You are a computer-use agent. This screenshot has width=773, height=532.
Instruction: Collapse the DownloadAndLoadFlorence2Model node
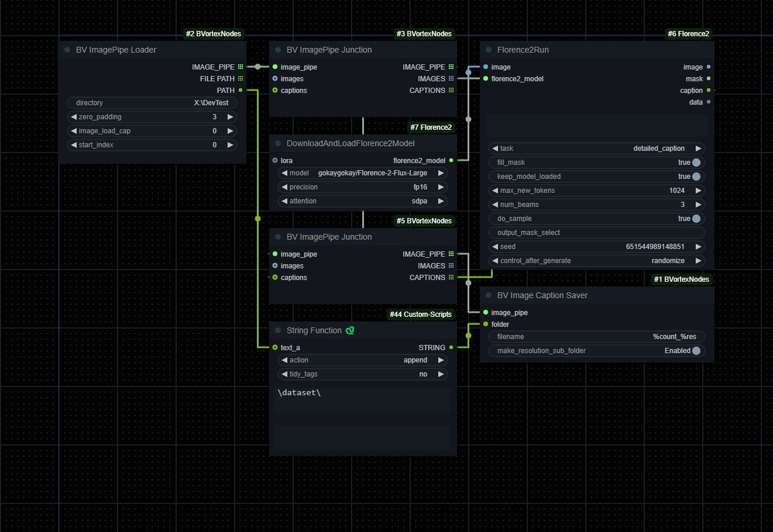click(278, 143)
